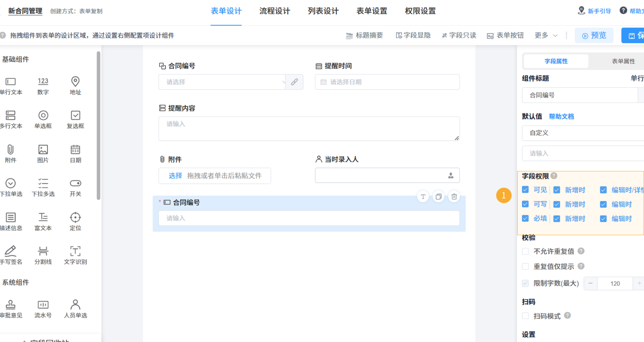Screen dimensions: 644x342
Task: Enable 扫码模式 checkbox
Action: pos(525,316)
